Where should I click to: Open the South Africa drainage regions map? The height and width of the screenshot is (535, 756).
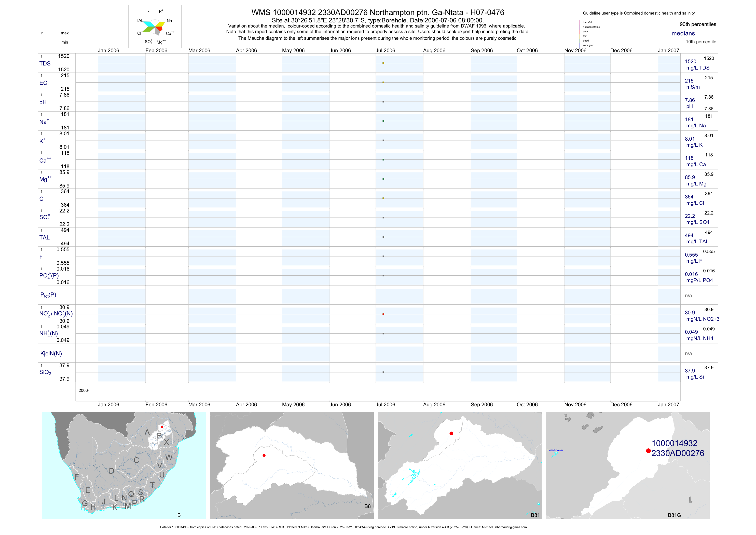point(123,465)
